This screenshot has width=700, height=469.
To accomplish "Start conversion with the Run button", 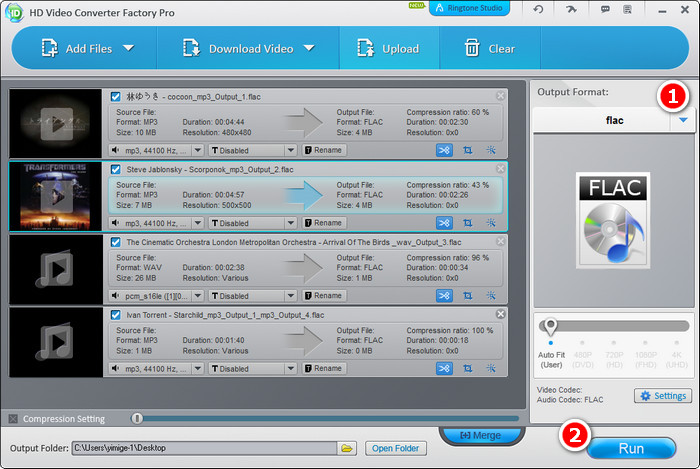I will coord(631,448).
